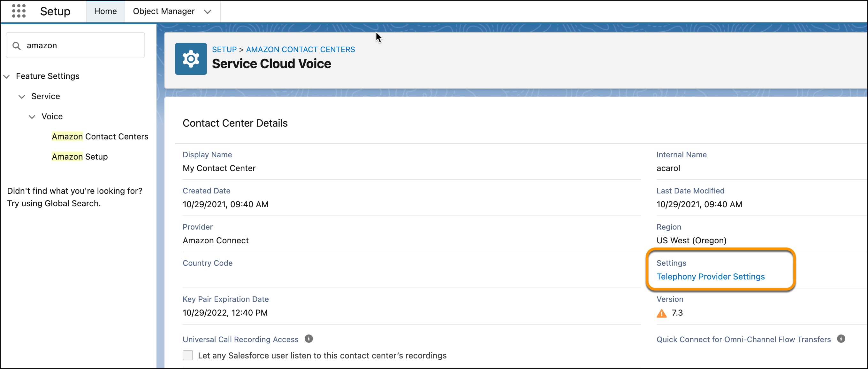
Task: Click the Voice label in sidebar
Action: pyautogui.click(x=52, y=116)
